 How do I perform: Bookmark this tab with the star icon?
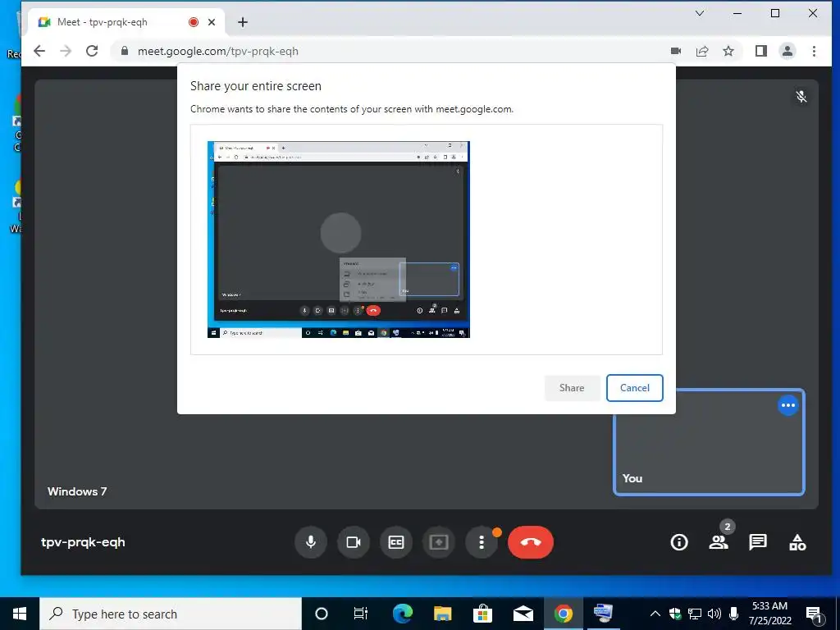tap(728, 51)
